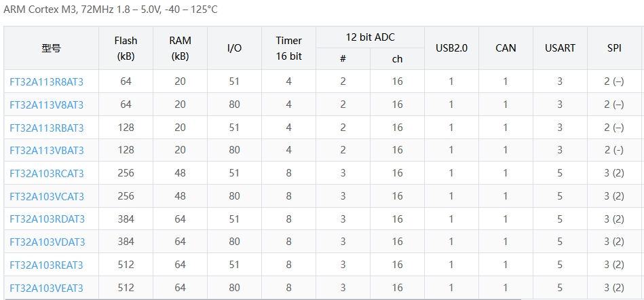The width and height of the screenshot is (644, 300).
Task: Click the USB2.0 column header
Action: 451,48
